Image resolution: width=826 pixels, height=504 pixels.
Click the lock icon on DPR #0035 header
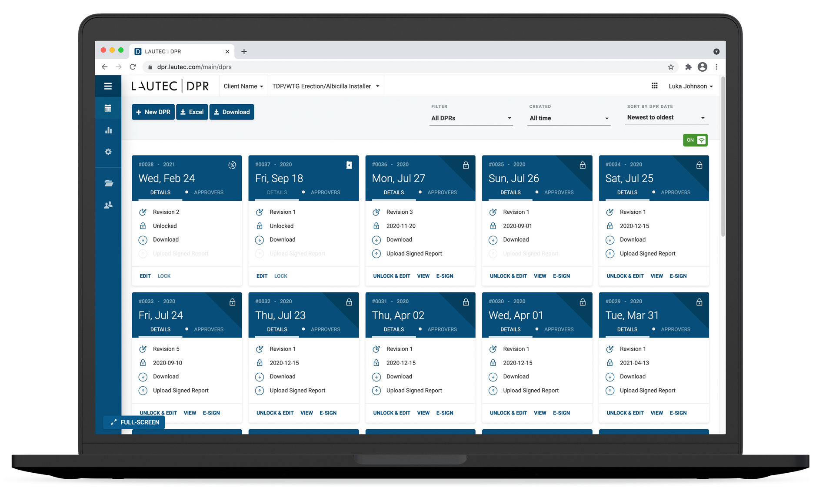pyautogui.click(x=583, y=165)
